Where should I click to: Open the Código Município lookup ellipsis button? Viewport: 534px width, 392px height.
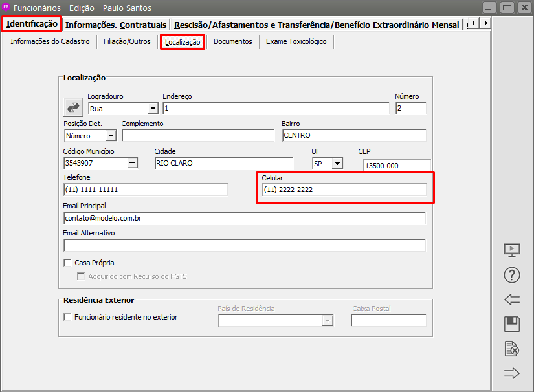point(133,163)
